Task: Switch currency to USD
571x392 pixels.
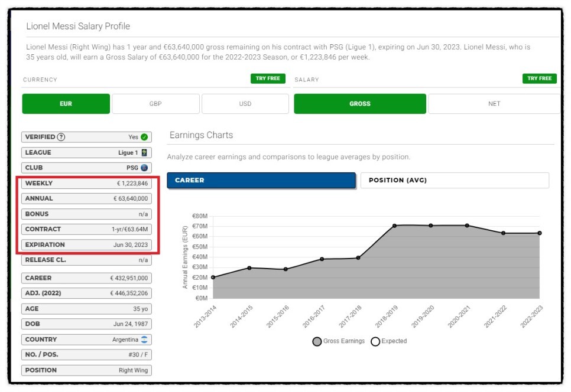Action: tap(245, 104)
